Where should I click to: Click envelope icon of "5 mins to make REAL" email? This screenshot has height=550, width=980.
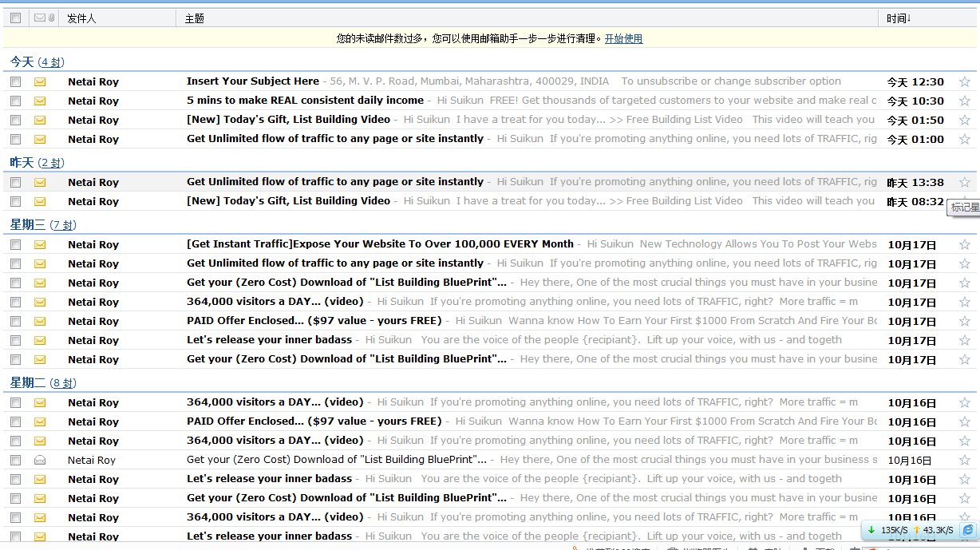tap(40, 101)
